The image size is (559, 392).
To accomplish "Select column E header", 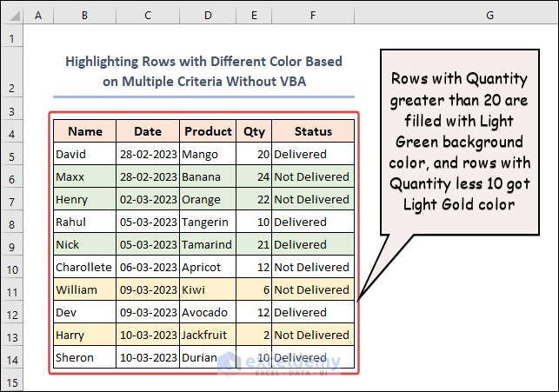I will pyautogui.click(x=254, y=16).
